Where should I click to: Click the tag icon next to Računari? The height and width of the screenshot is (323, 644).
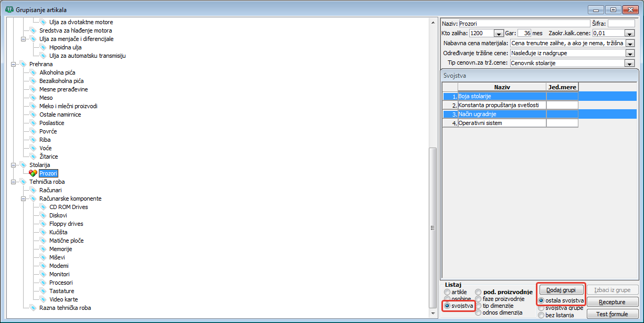33,190
